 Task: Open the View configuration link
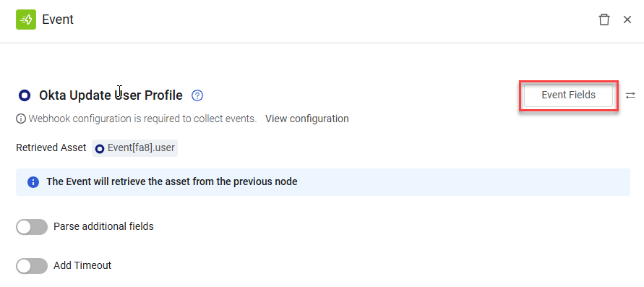[306, 119]
